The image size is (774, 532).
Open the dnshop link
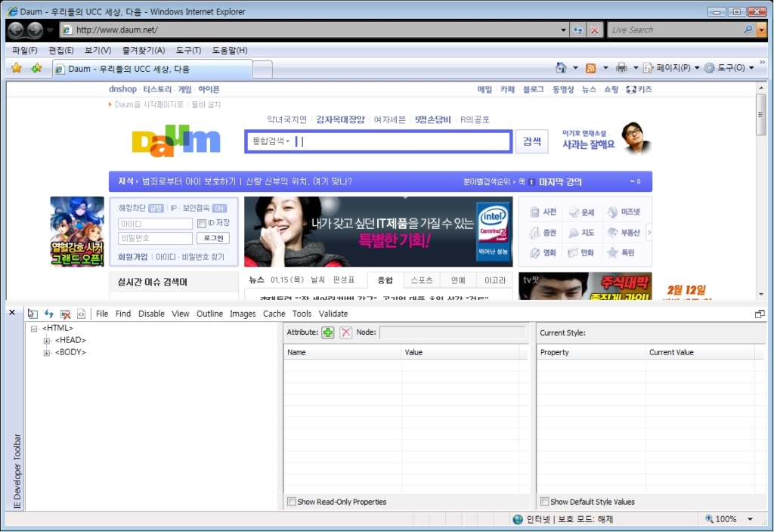coord(123,89)
